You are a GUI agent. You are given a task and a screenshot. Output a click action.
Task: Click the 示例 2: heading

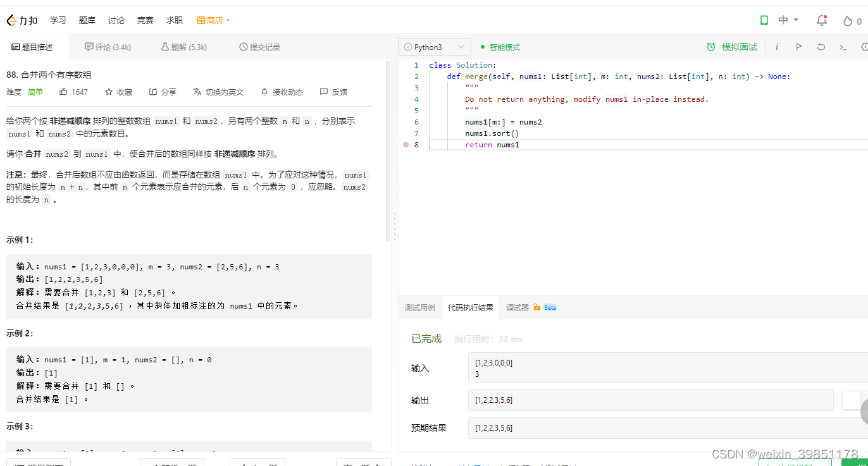coord(20,333)
